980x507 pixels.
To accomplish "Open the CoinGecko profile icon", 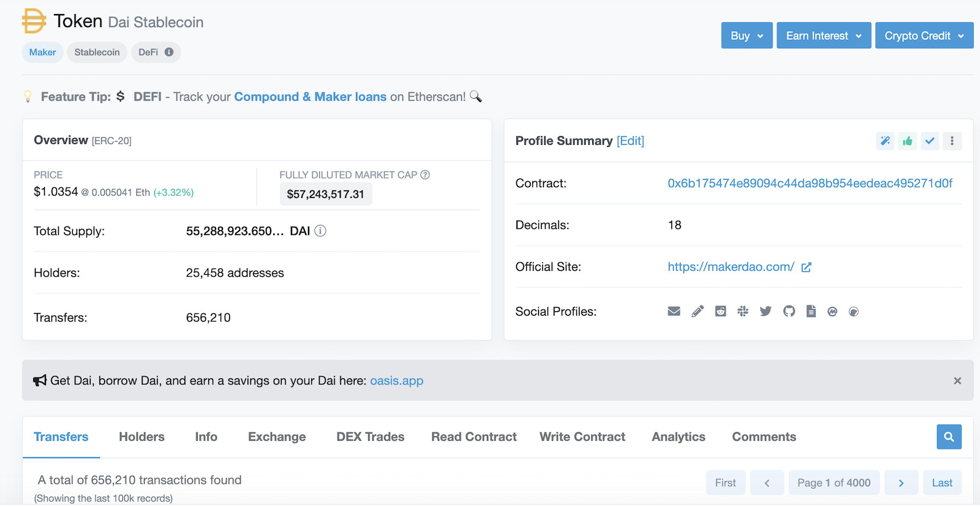I will coord(854,311).
